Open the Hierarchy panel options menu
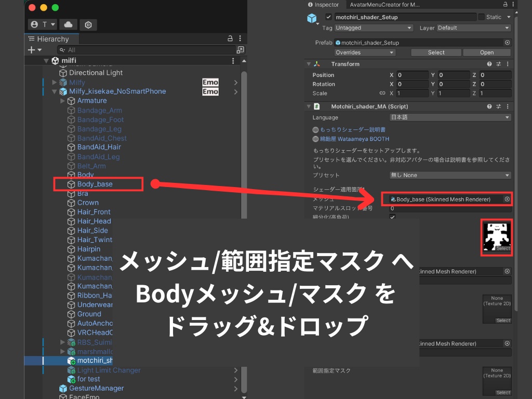 point(240,38)
